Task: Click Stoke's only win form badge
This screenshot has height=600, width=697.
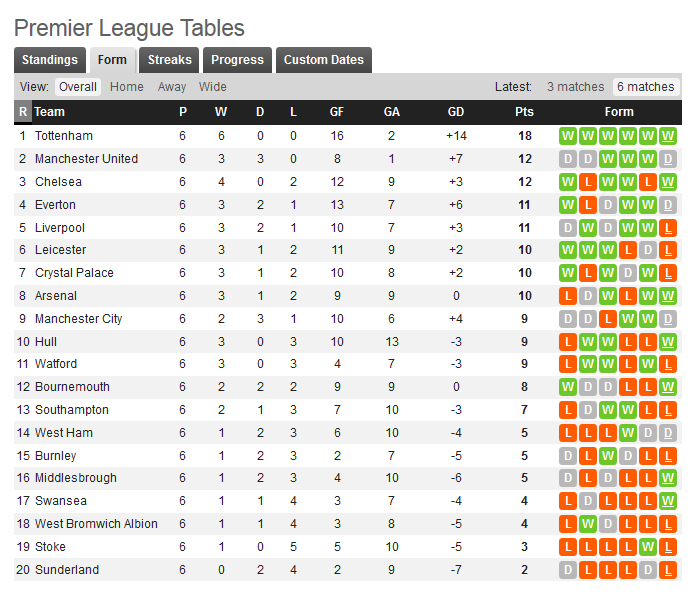Action: (648, 547)
